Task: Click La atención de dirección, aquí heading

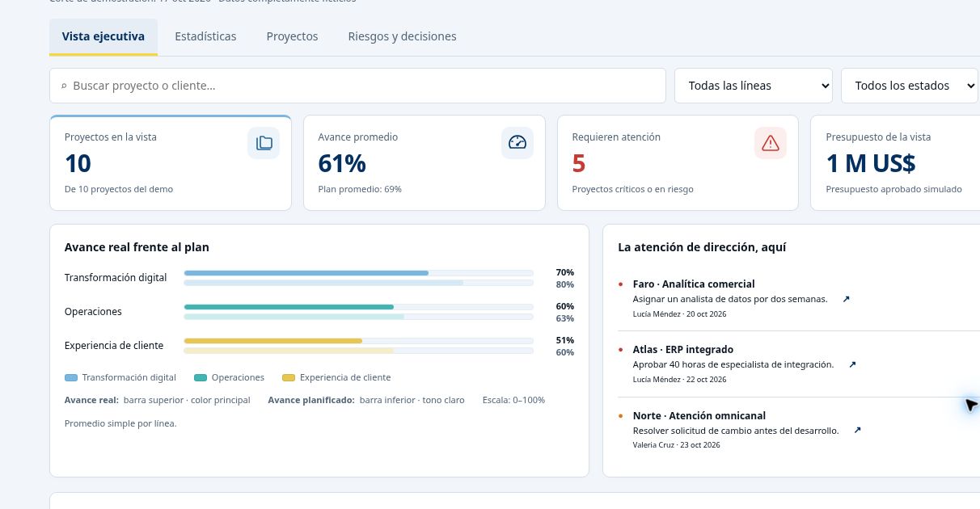Action: point(702,247)
